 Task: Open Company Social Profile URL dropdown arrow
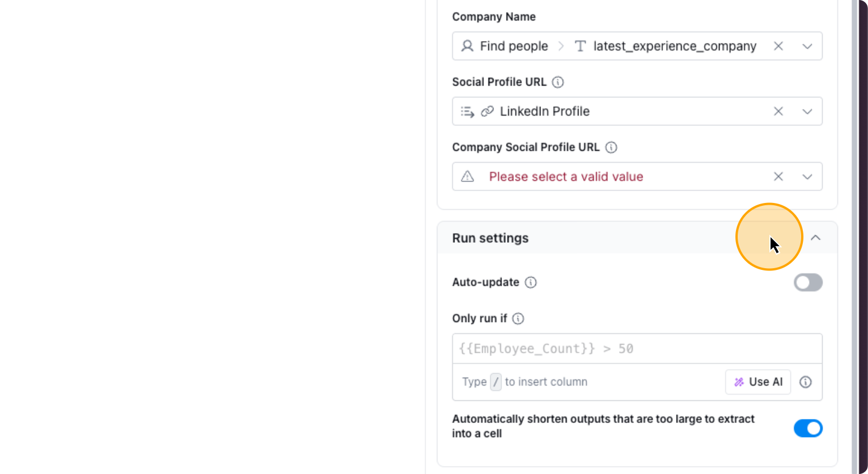[807, 176]
